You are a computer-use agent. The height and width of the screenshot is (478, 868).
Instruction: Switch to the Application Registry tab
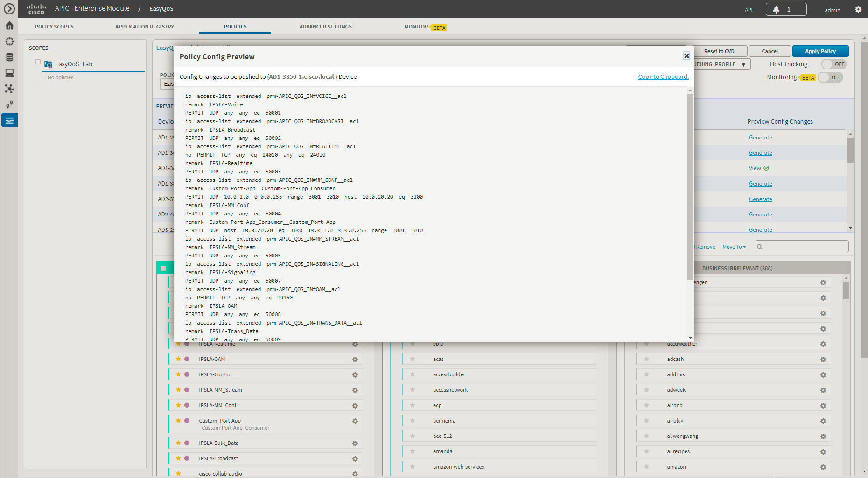[145, 27]
